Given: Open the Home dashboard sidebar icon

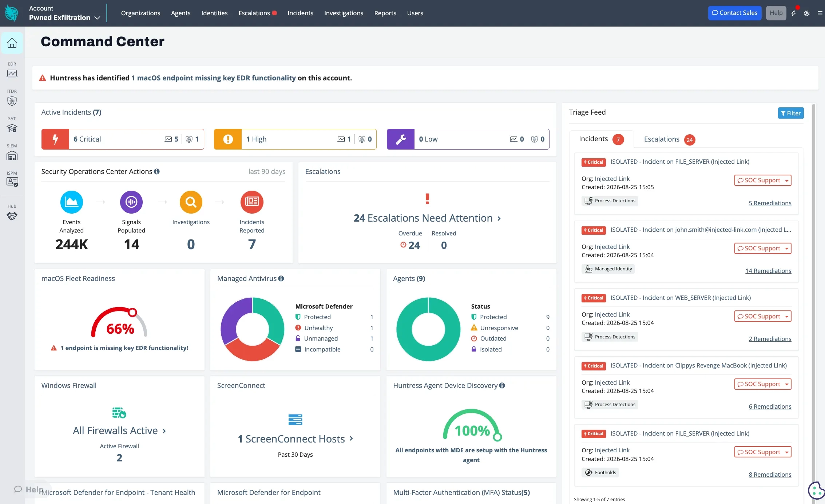Looking at the screenshot, I should [x=12, y=43].
